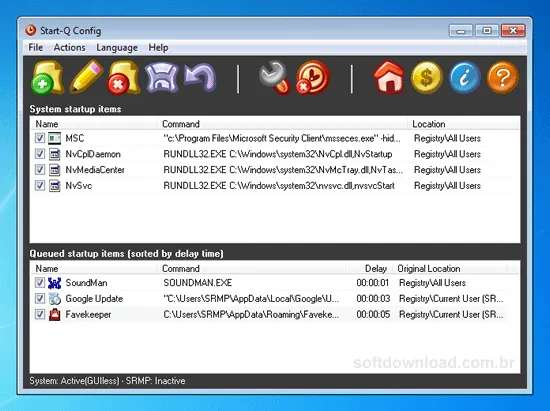The width and height of the screenshot is (550, 411).
Task: Click the Original Location column header
Action: tap(450, 268)
